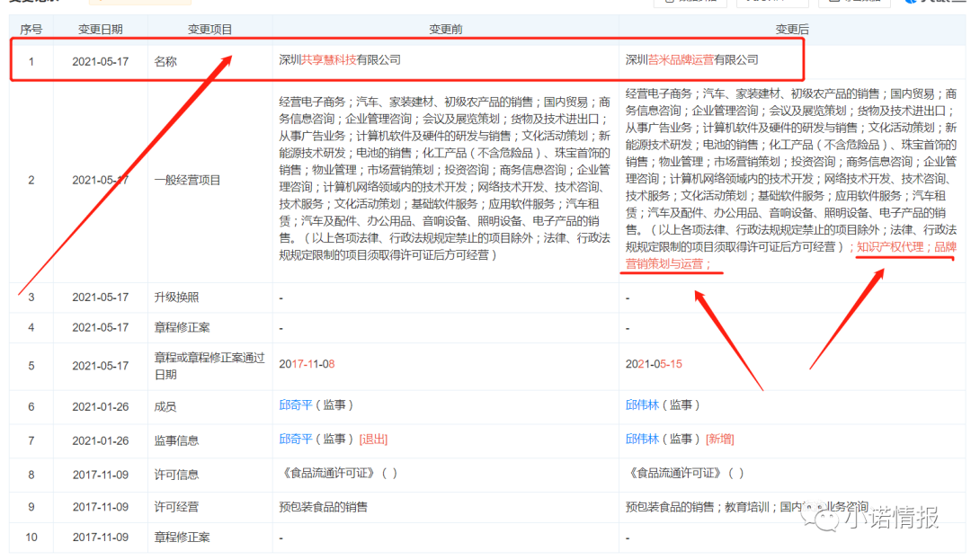The width and height of the screenshot is (971, 560).
Task: Click the 变更前 business scope paragraph starting 经营电子商务
Action: 445,178
